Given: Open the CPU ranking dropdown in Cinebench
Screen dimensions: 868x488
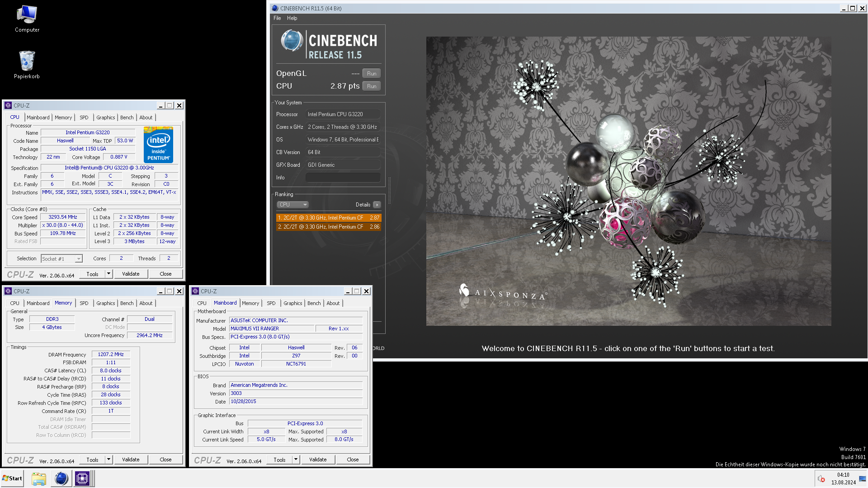Looking at the screenshot, I should [x=292, y=205].
